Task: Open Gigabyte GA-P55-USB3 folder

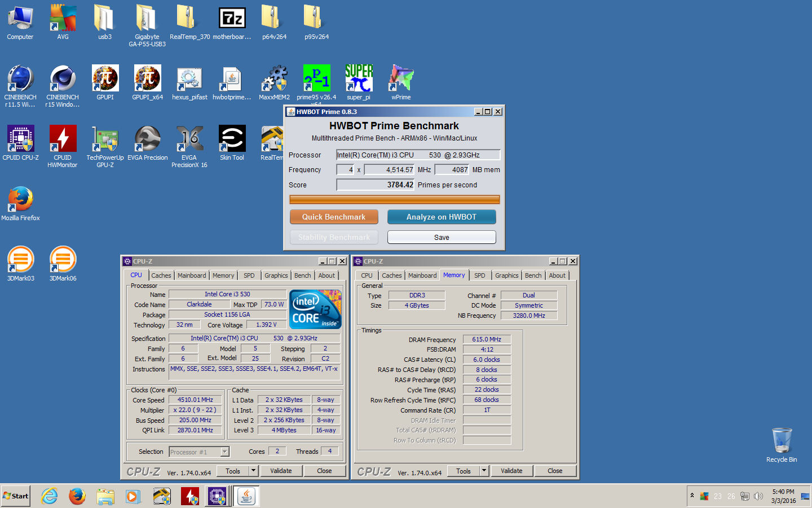Action: click(x=147, y=25)
